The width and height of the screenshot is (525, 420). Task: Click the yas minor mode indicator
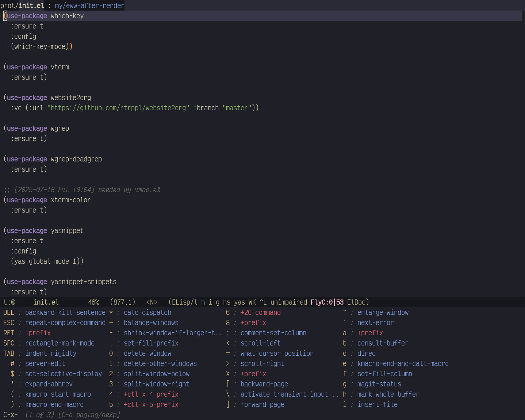pos(239,302)
